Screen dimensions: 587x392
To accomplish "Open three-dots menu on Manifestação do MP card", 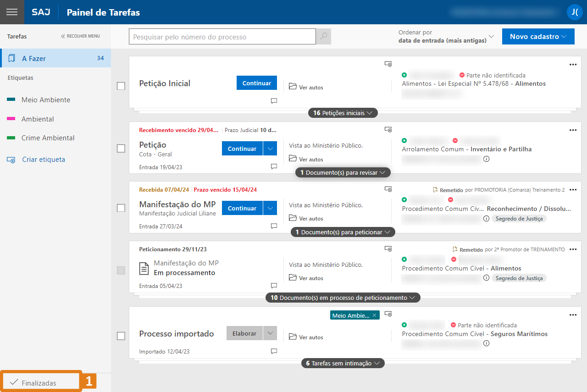I will click(x=573, y=190).
